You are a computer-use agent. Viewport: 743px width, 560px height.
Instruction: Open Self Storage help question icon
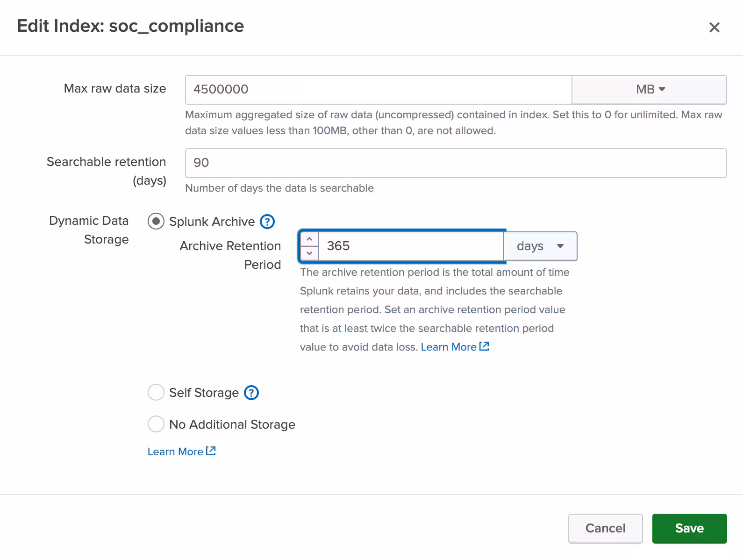(251, 393)
